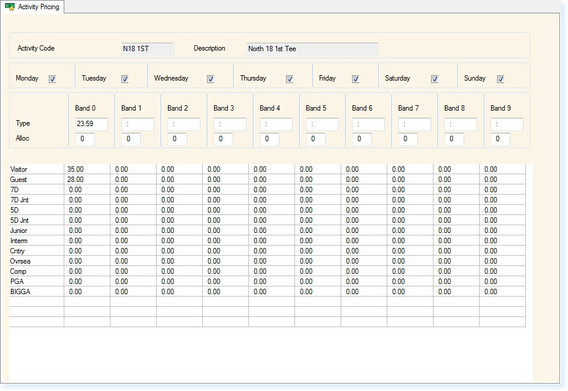568x391 pixels.
Task: Click the Band 6 Type time field
Action: (368, 124)
